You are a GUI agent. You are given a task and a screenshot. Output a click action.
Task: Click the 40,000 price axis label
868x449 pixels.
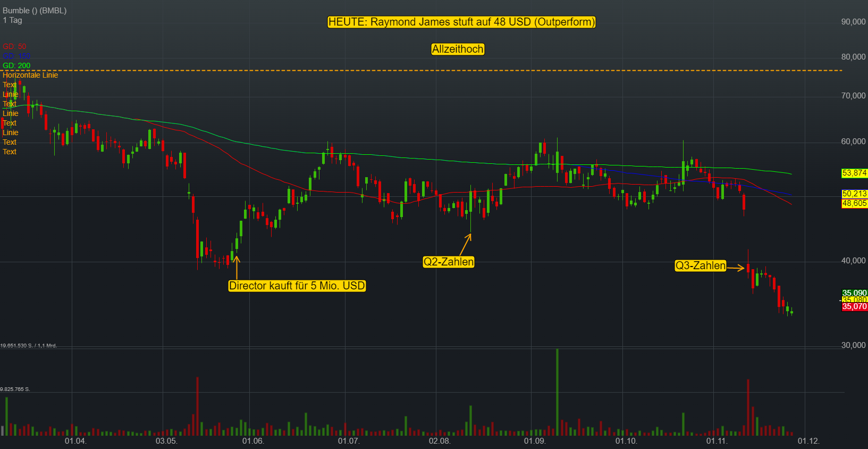(854, 261)
